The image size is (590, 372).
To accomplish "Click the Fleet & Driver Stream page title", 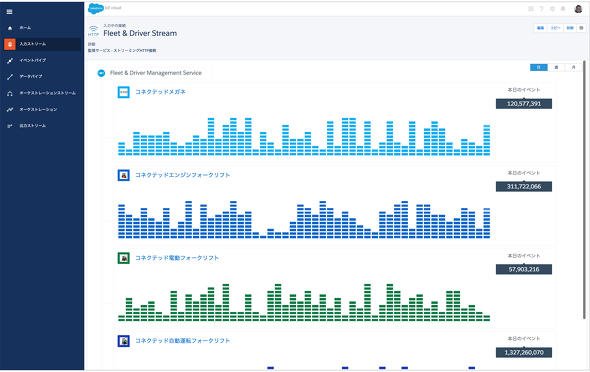I will click(x=140, y=33).
